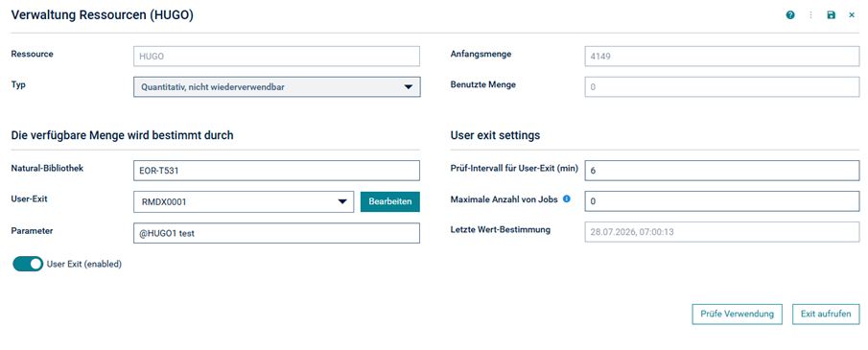This screenshot has width=868, height=350.
Task: Expand the User-Exit RMDX0001 dropdown
Action: tap(244, 202)
